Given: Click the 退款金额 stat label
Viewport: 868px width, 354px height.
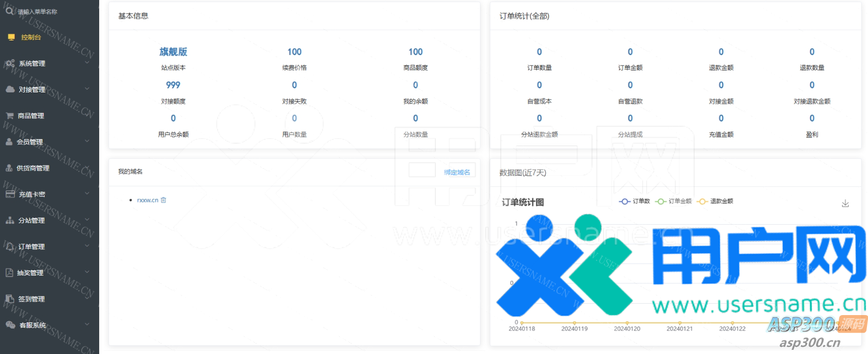Looking at the screenshot, I should tap(721, 67).
